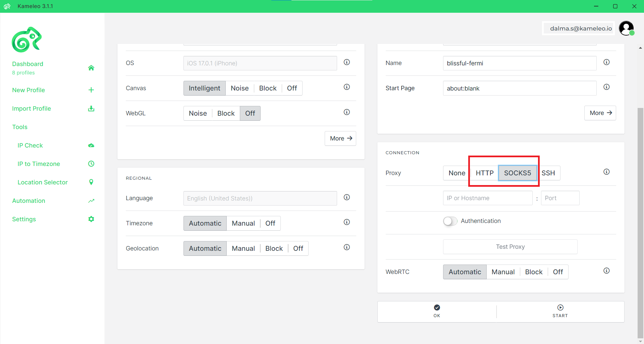Screen dimensions: 644x344
Task: Click the New Profile plus icon
Action: pos(91,90)
